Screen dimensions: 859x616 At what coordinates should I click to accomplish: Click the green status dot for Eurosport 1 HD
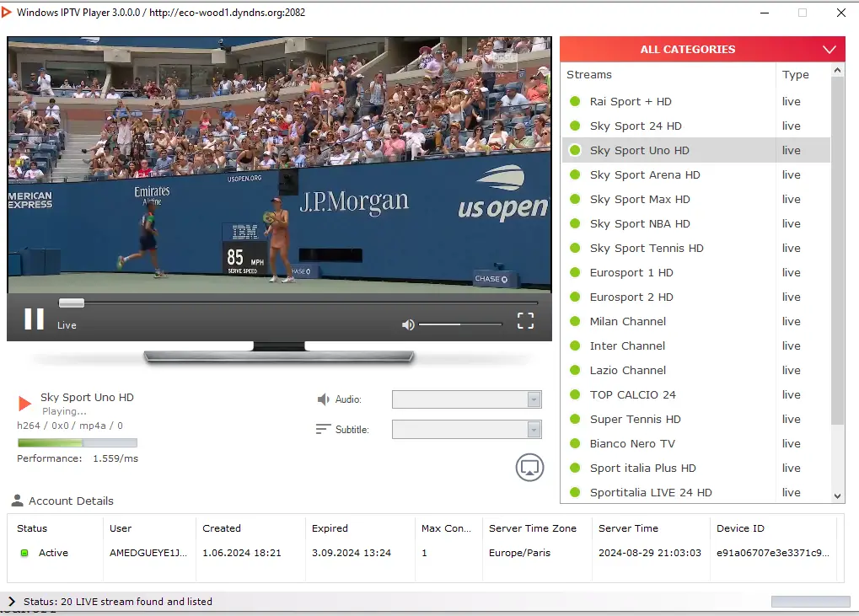pyautogui.click(x=575, y=273)
